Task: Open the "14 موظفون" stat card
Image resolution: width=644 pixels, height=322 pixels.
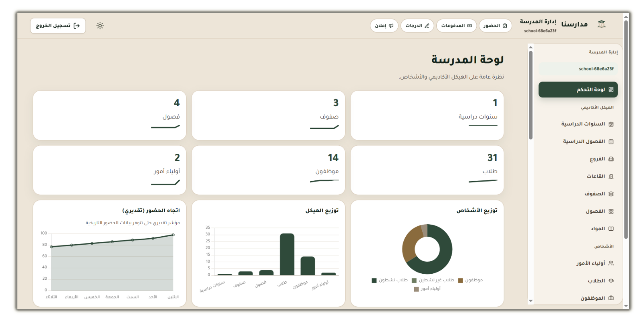Action: (268, 170)
